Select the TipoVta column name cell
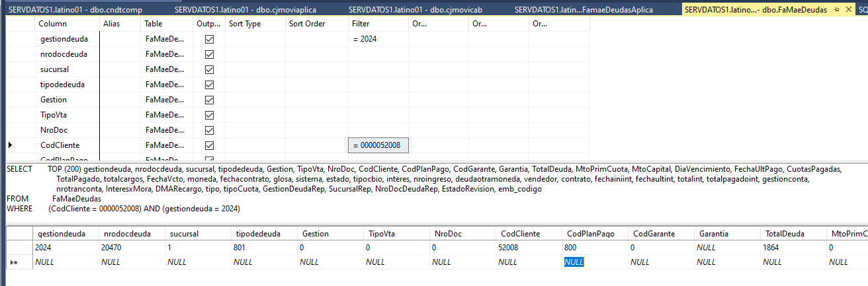This screenshot has height=286, width=868. point(67,116)
